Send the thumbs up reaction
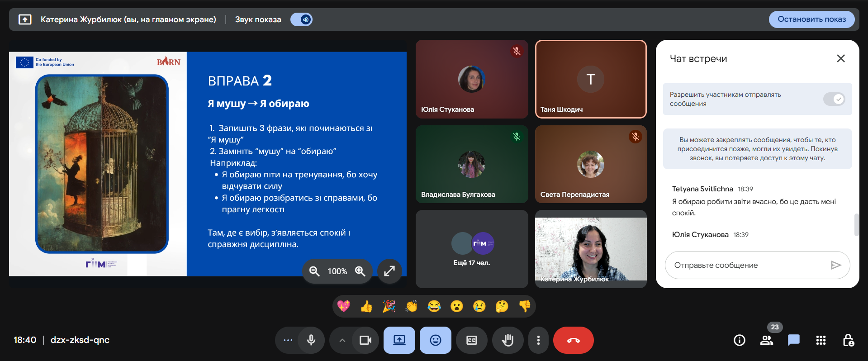Screen dimensions: 868x361 point(366,307)
